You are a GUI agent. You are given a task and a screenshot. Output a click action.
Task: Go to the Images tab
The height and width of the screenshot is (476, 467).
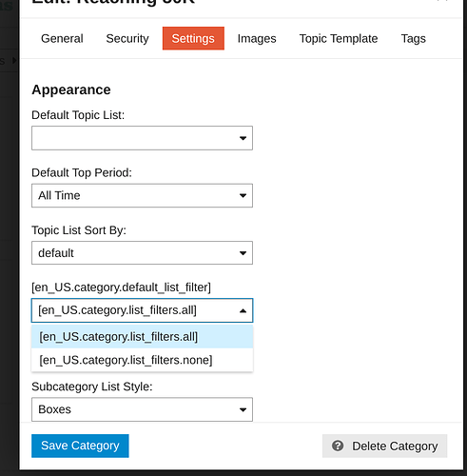257,38
